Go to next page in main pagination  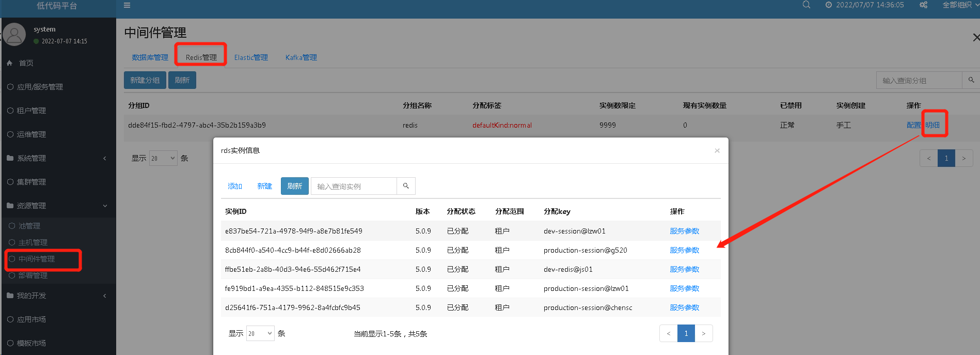[964, 159]
